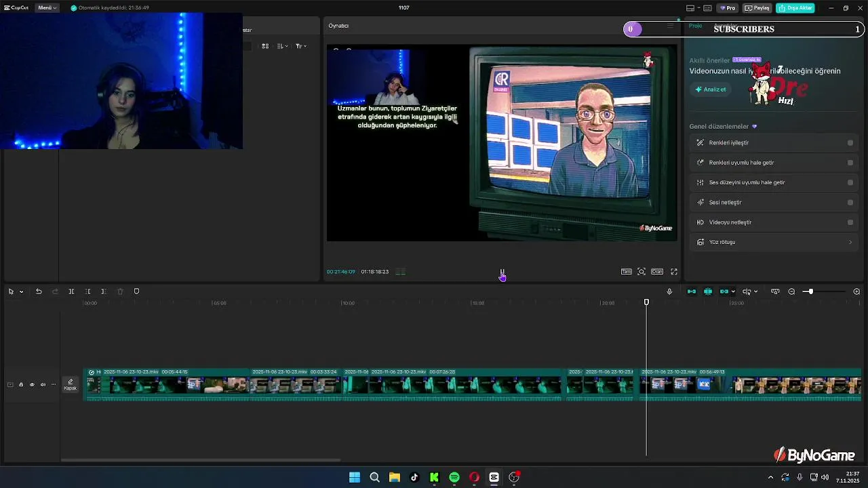Screen dimensions: 868x488
Task: Open the keyboard shortcuts icon in the title bar
Action: 707,8
